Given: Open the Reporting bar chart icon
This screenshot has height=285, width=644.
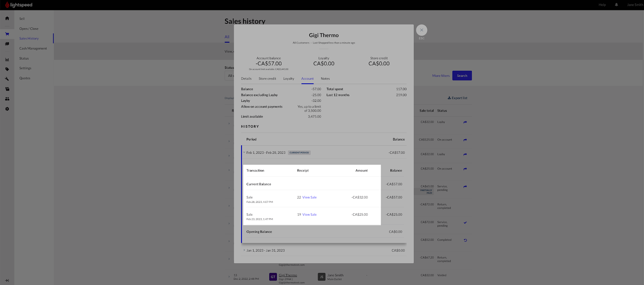Looking at the screenshot, I should click(x=7, y=60).
